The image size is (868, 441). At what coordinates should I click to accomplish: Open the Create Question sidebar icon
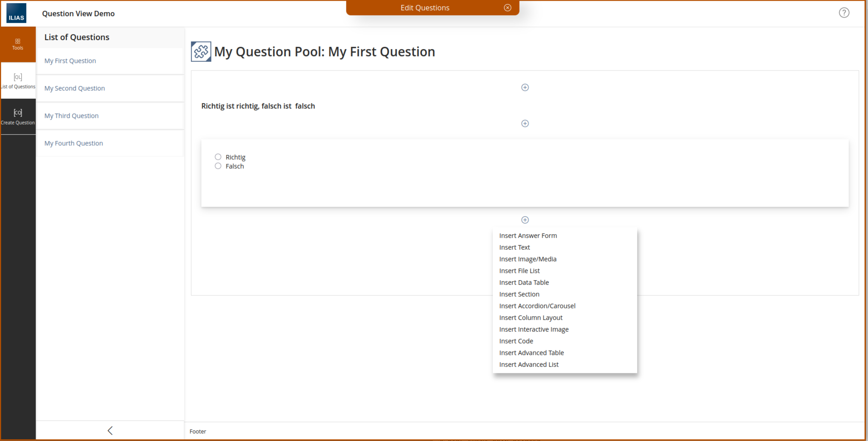[17, 117]
